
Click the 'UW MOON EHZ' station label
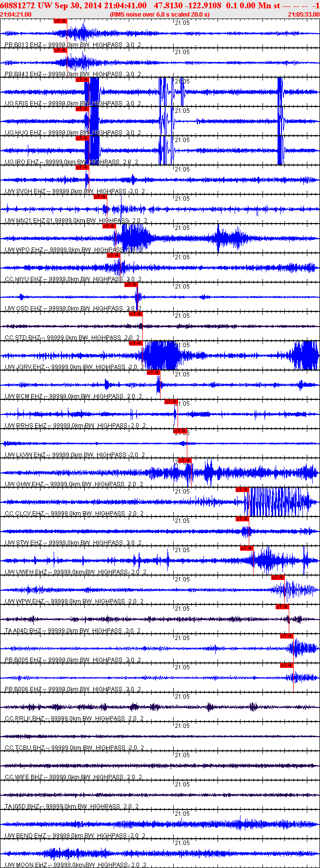pos(26,865)
